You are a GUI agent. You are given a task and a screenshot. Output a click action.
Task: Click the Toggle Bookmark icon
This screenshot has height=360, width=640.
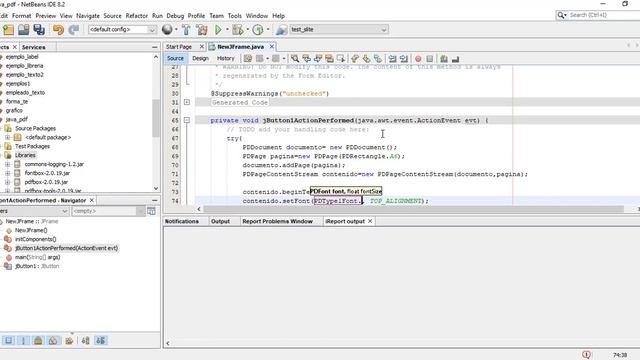pyautogui.click(x=378, y=59)
